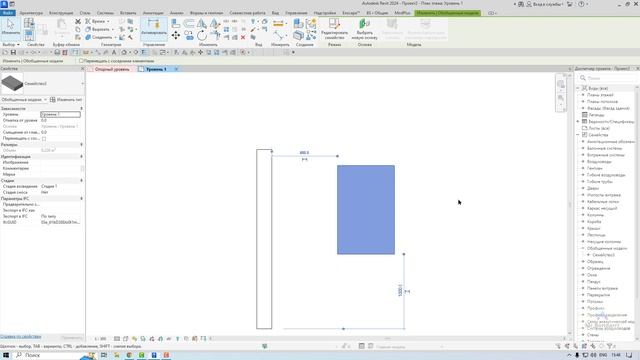The height and width of the screenshot is (360, 640).
Task: Click the Revit icon on the taskbar
Action: [x=154, y=355]
